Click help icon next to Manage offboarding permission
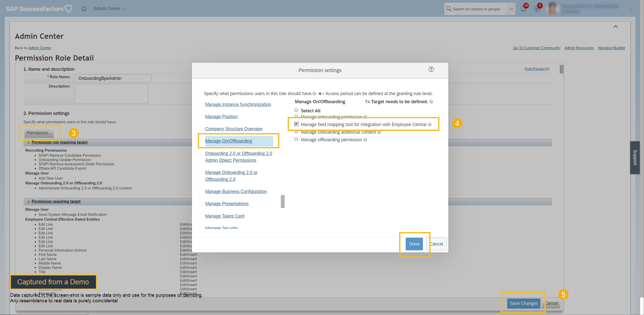Image resolution: width=644 pixels, height=315 pixels. coord(365,140)
